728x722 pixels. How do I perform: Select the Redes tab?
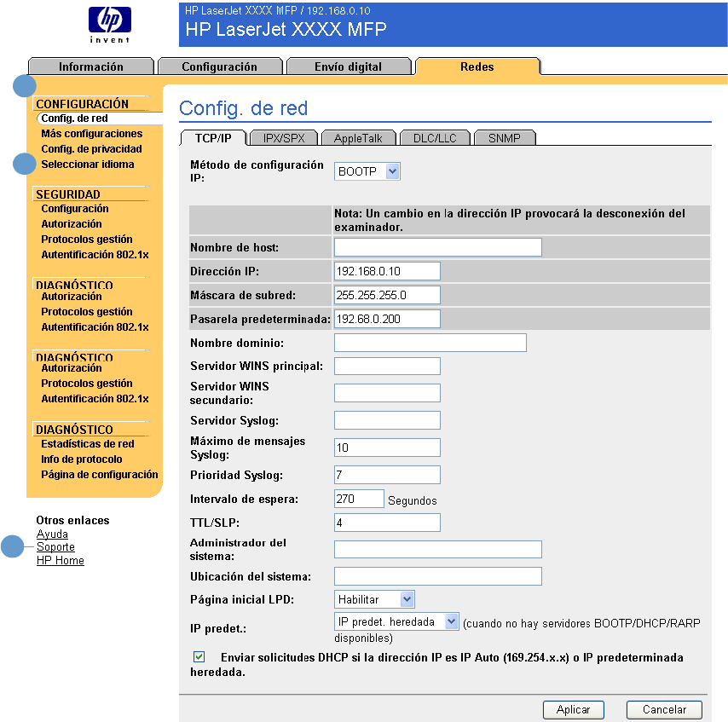coord(477,66)
